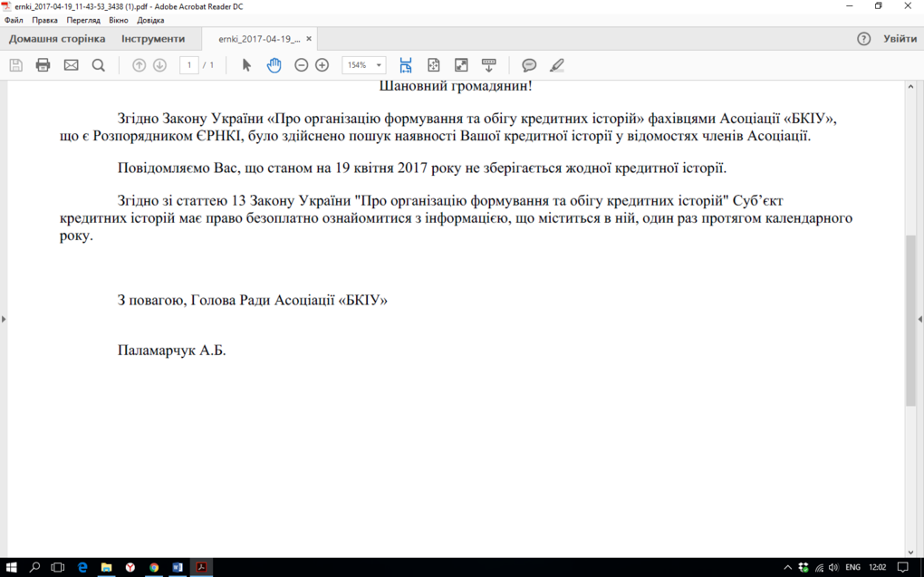This screenshot has width=924, height=577.
Task: Click the Увійти sign-in button
Action: pyautogui.click(x=900, y=39)
